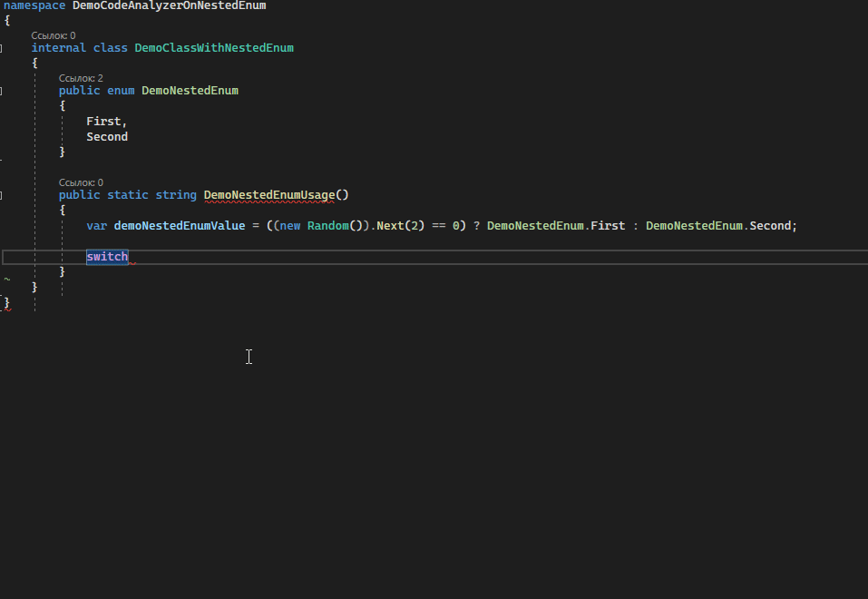The image size is (868, 599).
Task: Click the underlined DemoNestedEnumUsage method name
Action: pyautogui.click(x=268, y=194)
